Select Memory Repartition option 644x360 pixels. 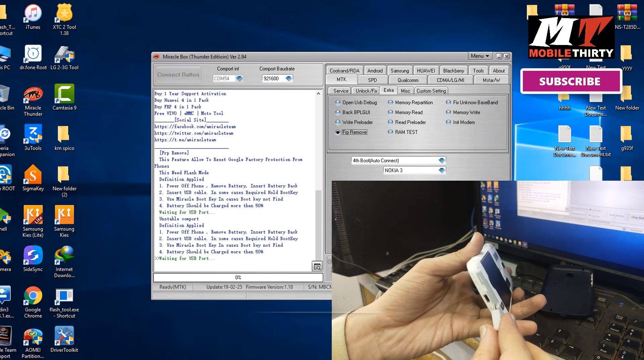point(411,102)
